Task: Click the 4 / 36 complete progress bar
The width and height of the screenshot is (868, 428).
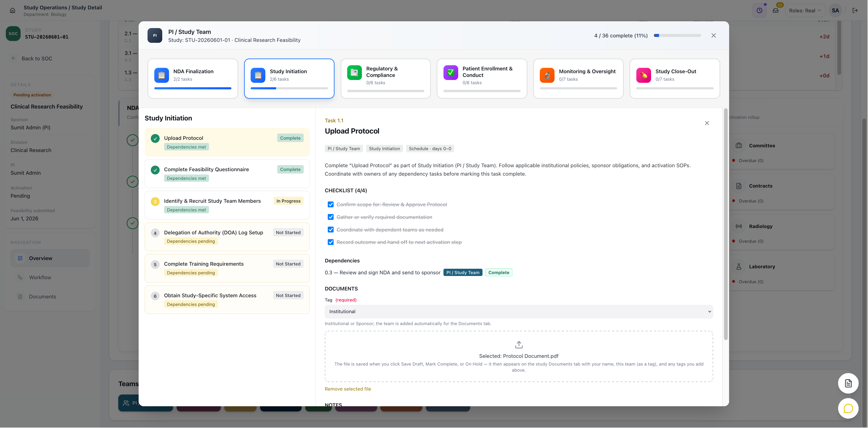Action: (677, 35)
